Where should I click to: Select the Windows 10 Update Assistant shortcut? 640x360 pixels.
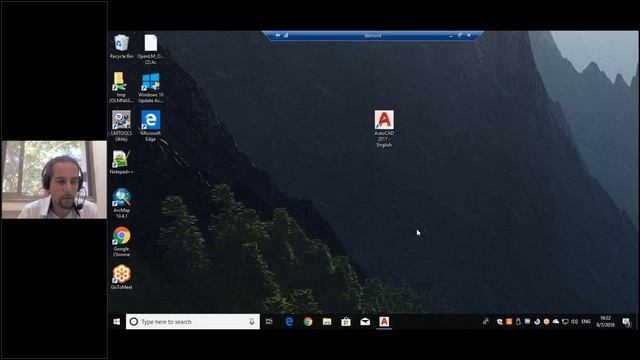coord(151,87)
